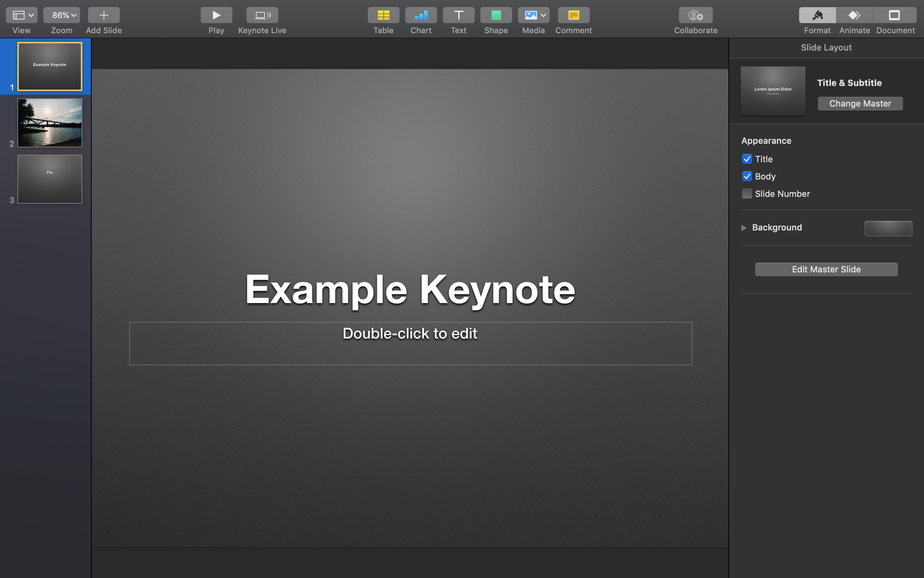Add a Comment to the slide

[x=574, y=15]
